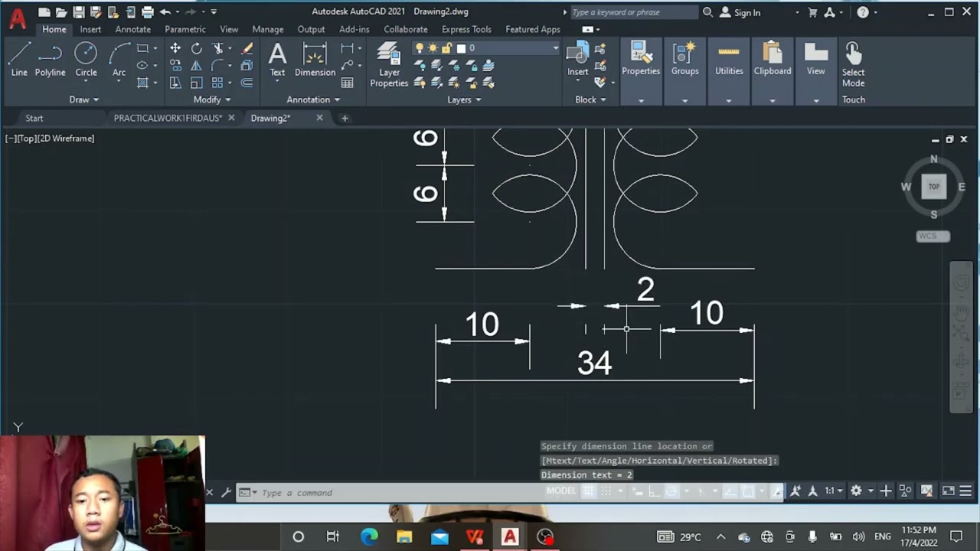Open the Groups panel button
Screen dimensions: 980x551
685,60
